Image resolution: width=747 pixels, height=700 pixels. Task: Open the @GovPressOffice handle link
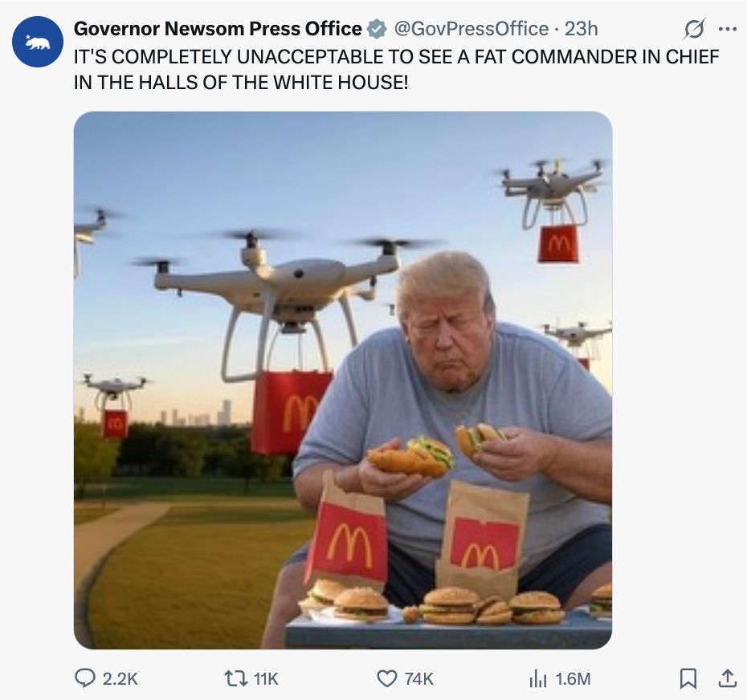click(x=471, y=29)
